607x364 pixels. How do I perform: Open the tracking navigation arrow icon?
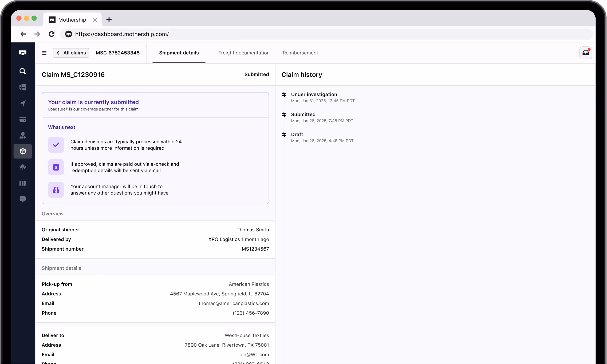(x=23, y=104)
